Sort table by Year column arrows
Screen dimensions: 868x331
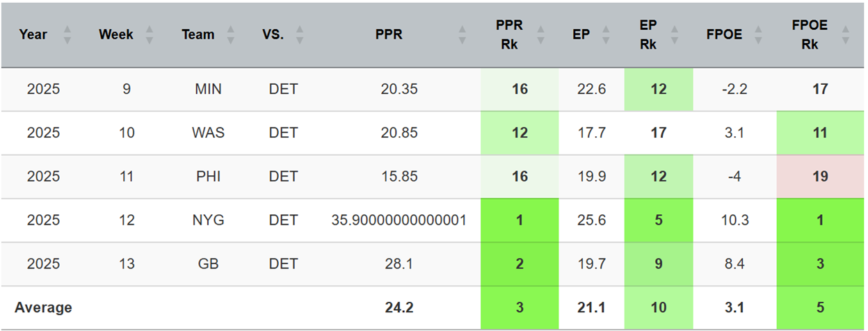point(67,35)
